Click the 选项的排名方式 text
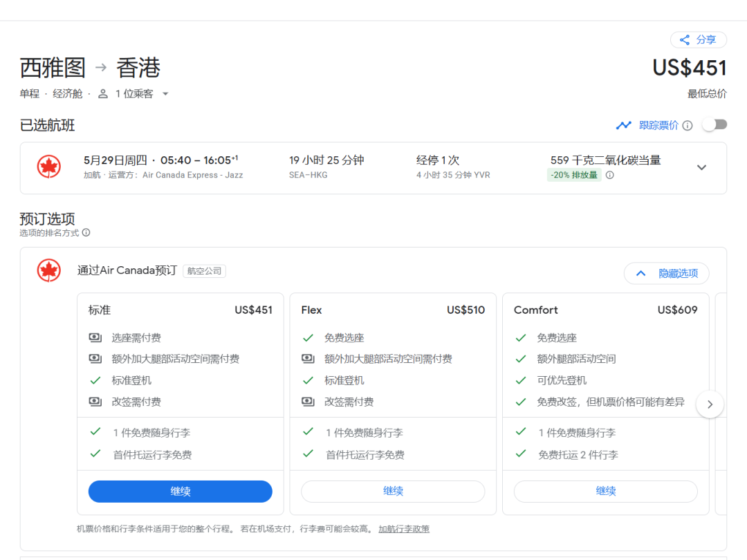The height and width of the screenshot is (560, 747). pyautogui.click(x=49, y=233)
